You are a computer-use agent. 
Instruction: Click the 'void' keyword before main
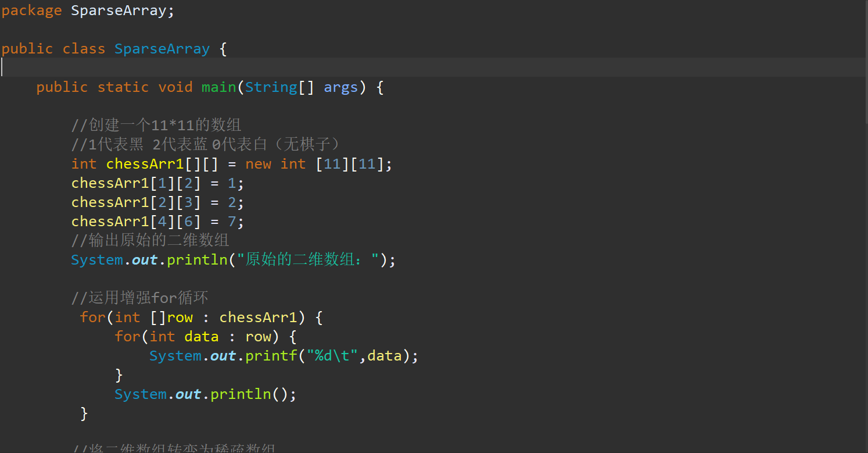(175, 87)
